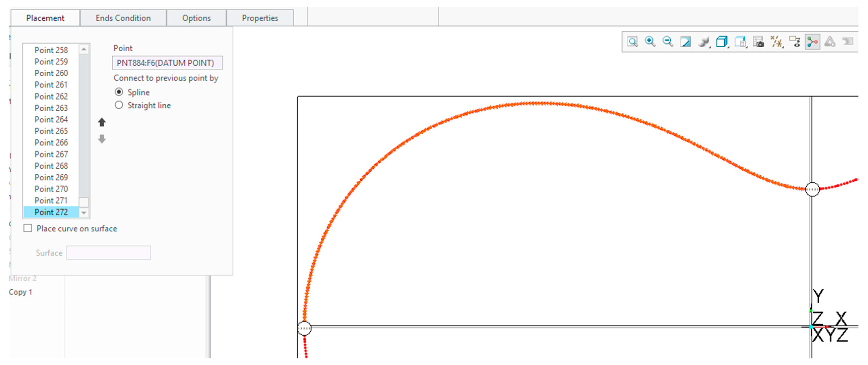The image size is (868, 365).
Task: Click the PNT884 datum point field
Action: (x=167, y=63)
